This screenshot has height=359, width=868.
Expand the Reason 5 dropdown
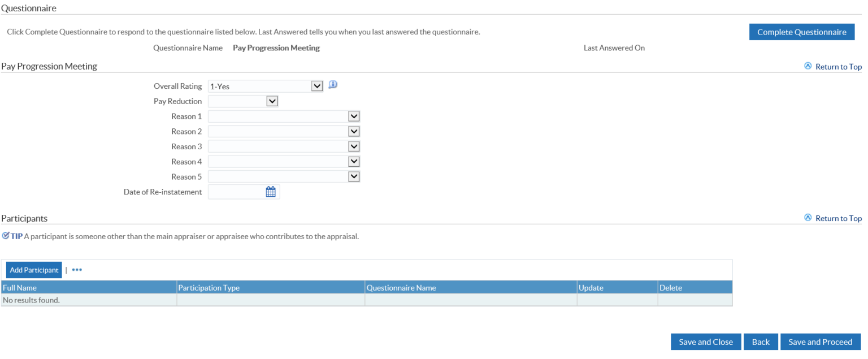click(354, 176)
